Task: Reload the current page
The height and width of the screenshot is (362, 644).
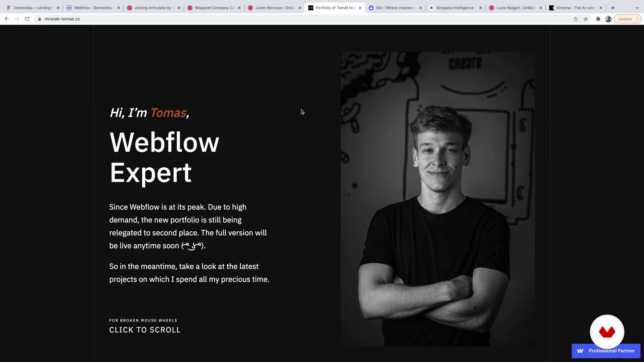Action: pos(27,19)
